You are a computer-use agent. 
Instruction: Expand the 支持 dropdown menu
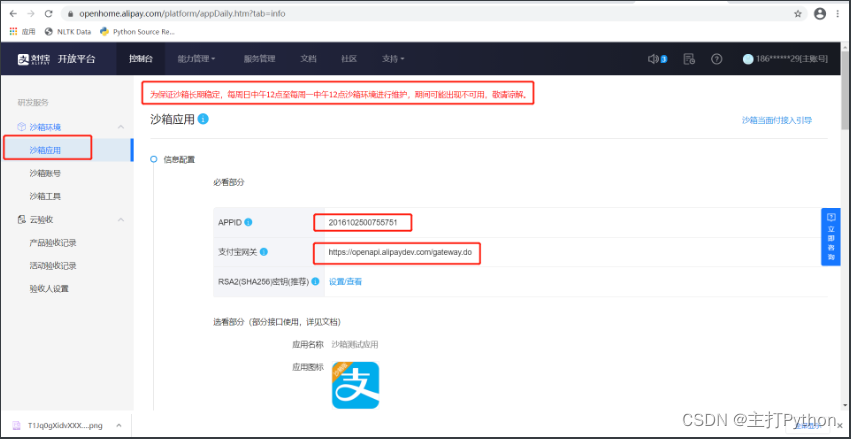point(393,59)
